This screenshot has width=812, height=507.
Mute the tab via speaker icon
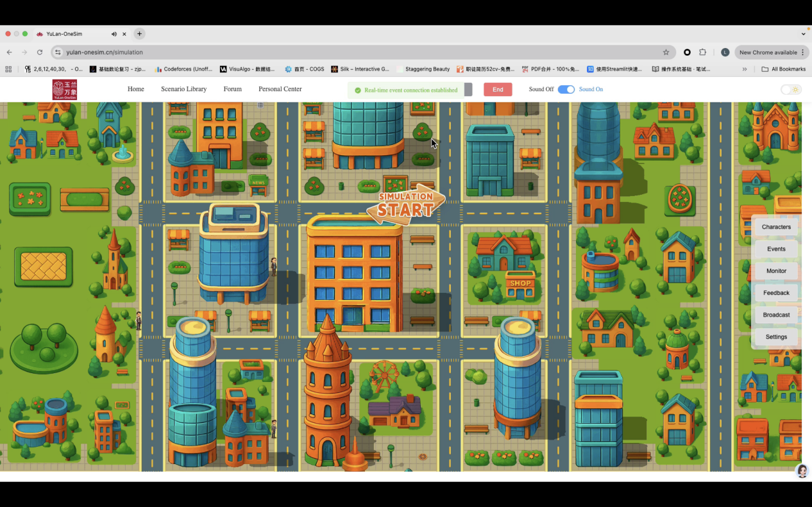[114, 34]
